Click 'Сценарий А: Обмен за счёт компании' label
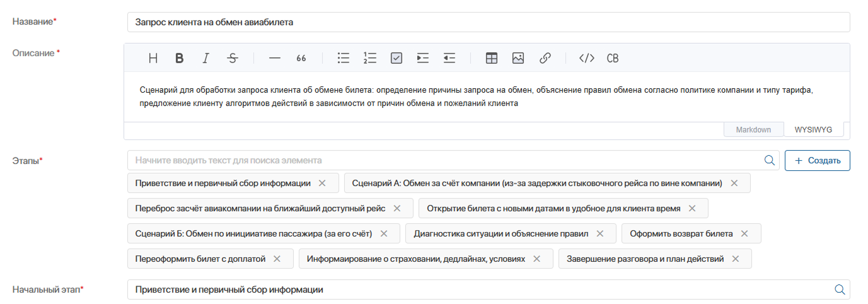 tap(537, 183)
